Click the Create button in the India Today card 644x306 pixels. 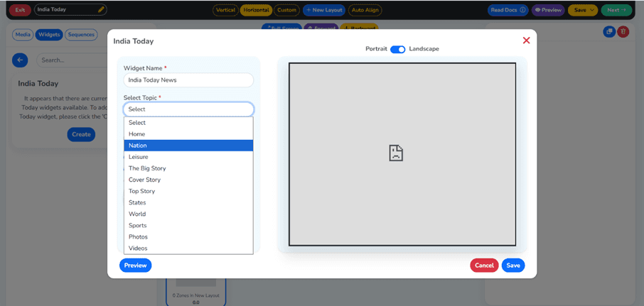click(81, 135)
